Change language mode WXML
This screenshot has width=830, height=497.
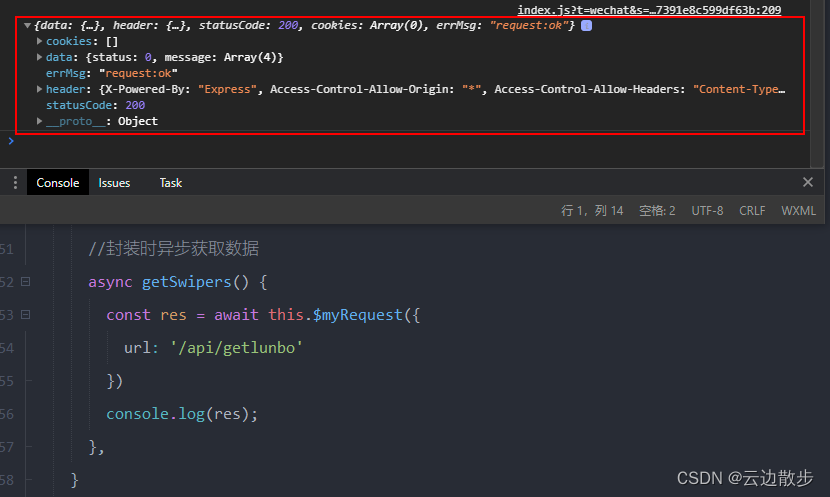coord(798,211)
